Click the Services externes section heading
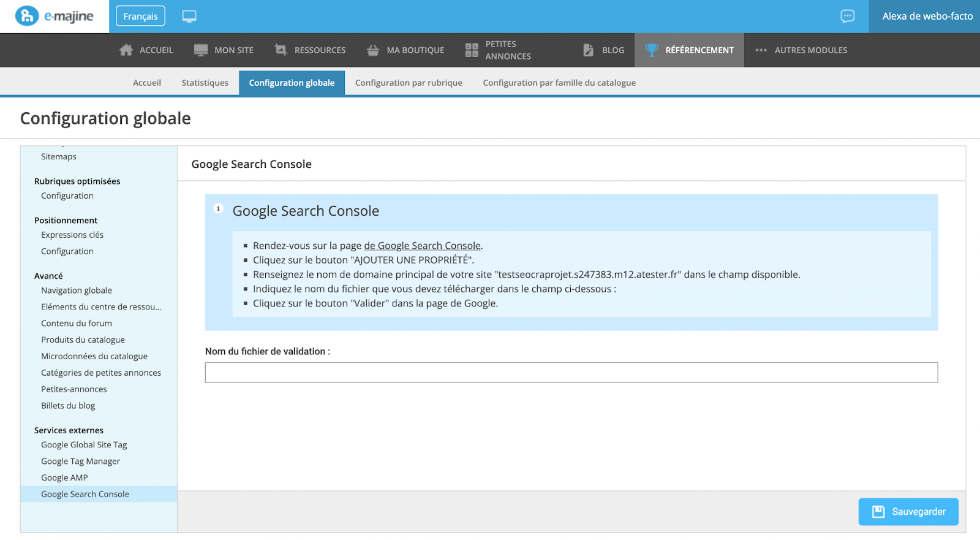The width and height of the screenshot is (980, 540). point(69,432)
